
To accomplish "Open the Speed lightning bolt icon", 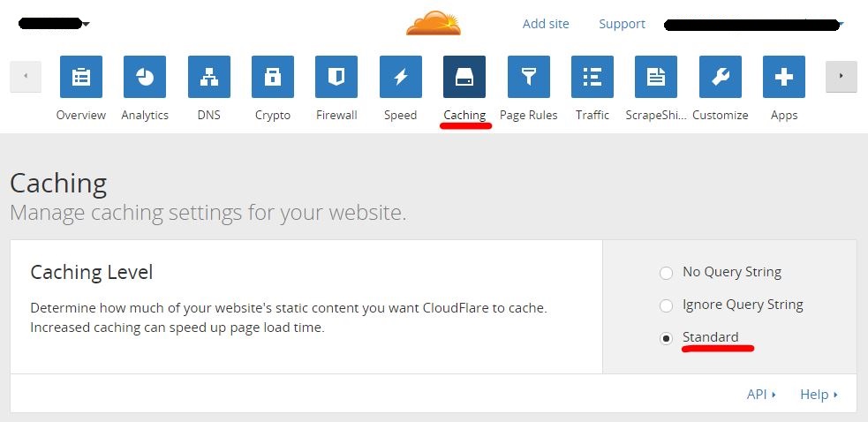I will tap(401, 77).
